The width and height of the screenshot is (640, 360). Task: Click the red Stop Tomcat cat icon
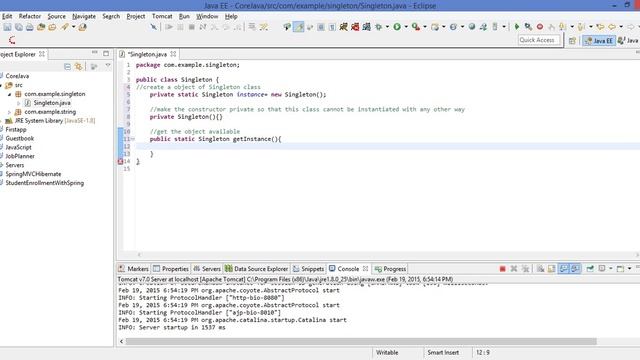pyautogui.click(x=355, y=27)
